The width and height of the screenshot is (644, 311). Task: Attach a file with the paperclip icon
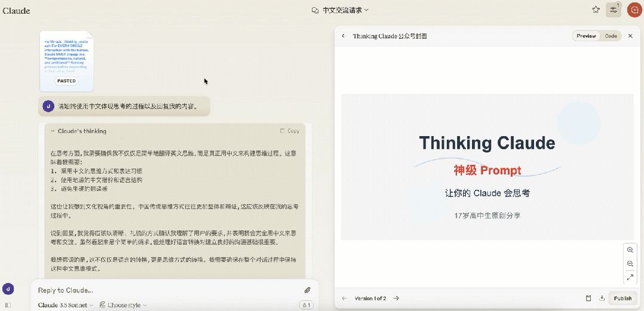coord(307,290)
